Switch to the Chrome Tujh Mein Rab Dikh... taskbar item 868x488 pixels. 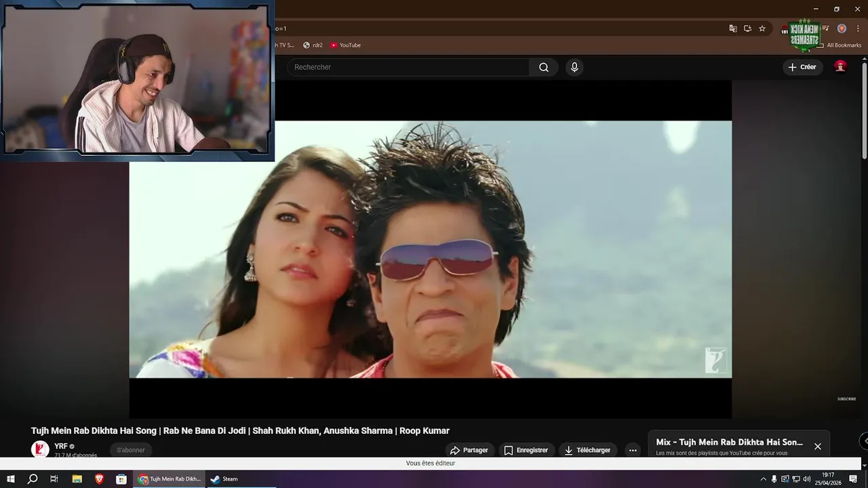tap(170, 479)
